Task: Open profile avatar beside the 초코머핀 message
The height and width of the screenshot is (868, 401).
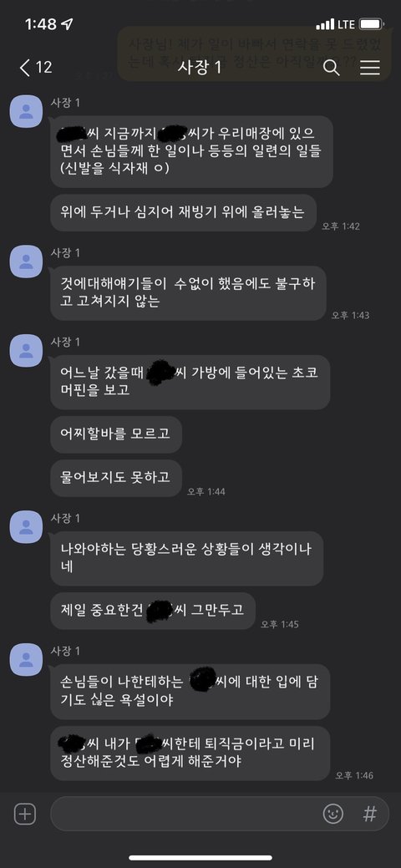Action: (26, 350)
